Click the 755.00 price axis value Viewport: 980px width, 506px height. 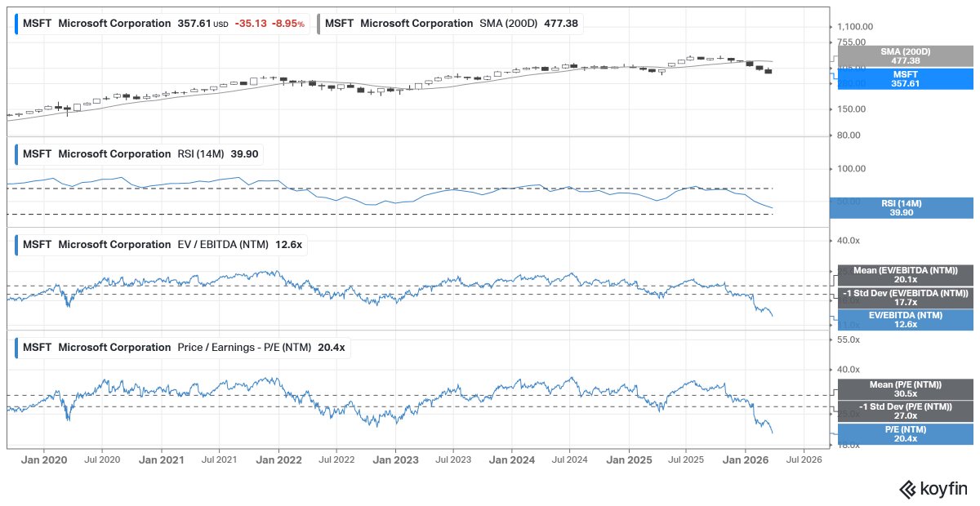click(x=853, y=42)
